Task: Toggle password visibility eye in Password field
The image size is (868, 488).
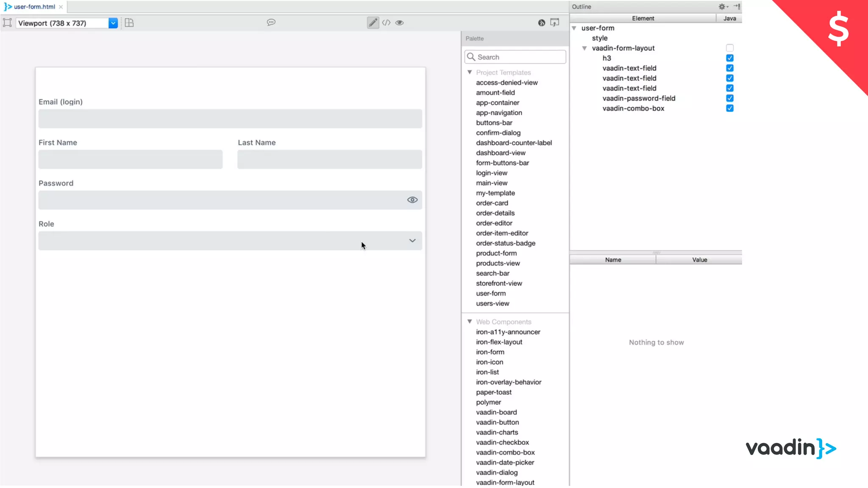Action: 412,200
